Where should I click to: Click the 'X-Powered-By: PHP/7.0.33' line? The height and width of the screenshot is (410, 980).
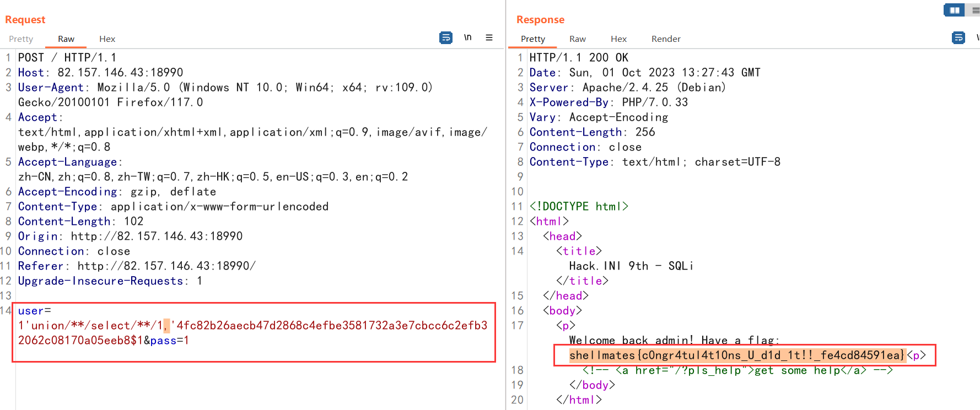609,102
